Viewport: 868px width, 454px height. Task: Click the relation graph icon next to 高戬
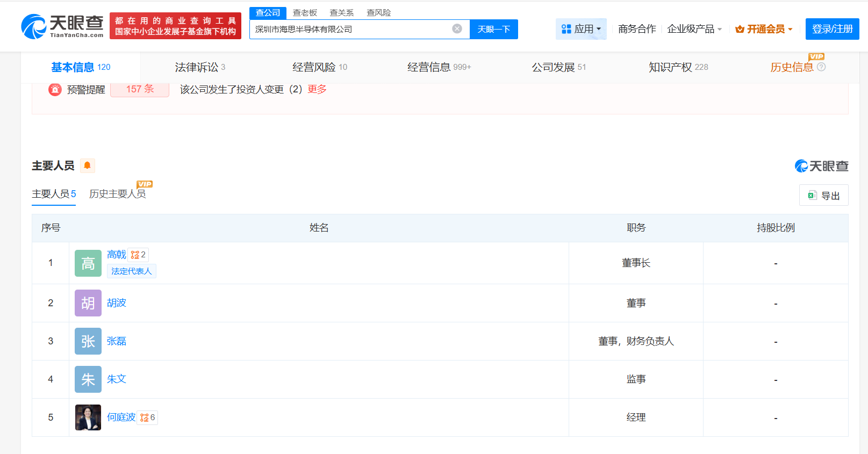click(x=135, y=255)
